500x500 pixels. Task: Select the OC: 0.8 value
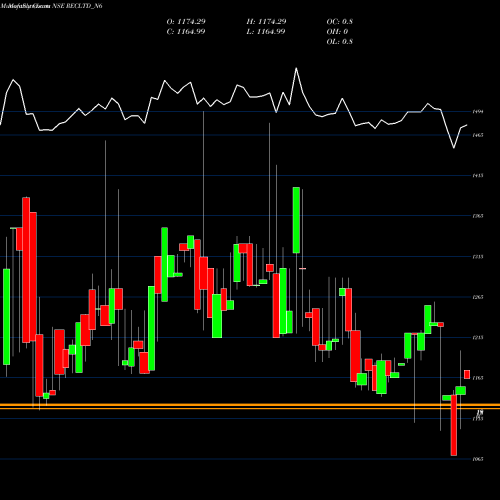pyautogui.click(x=340, y=22)
